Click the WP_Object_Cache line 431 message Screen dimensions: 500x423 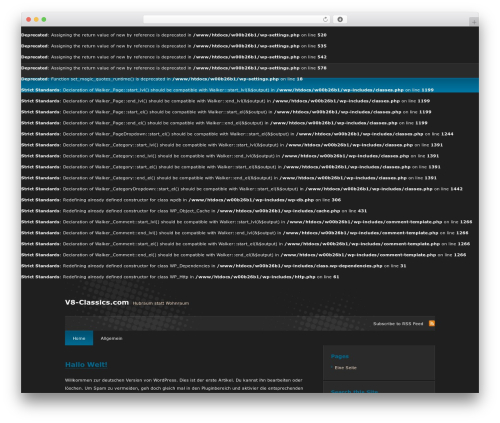tap(194, 211)
